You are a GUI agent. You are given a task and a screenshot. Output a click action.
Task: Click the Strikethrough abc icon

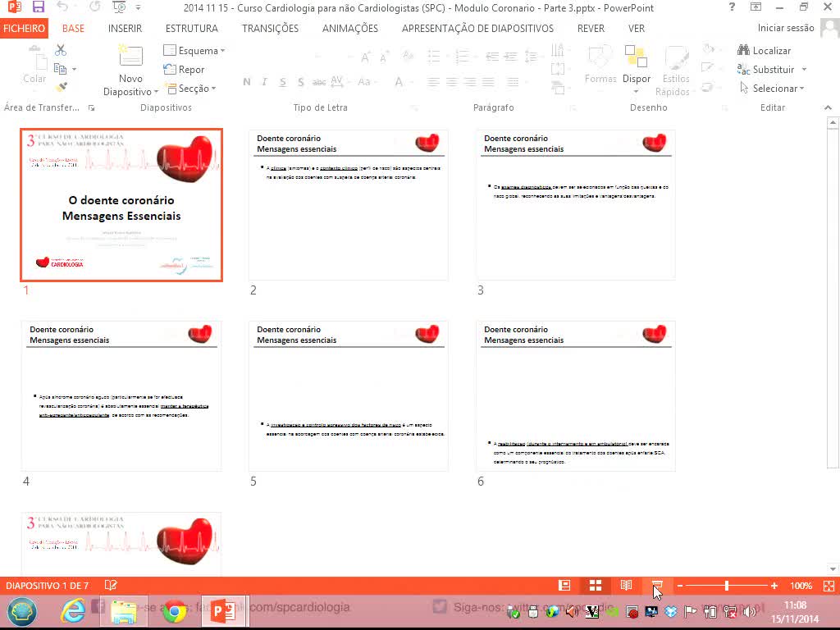click(x=319, y=82)
